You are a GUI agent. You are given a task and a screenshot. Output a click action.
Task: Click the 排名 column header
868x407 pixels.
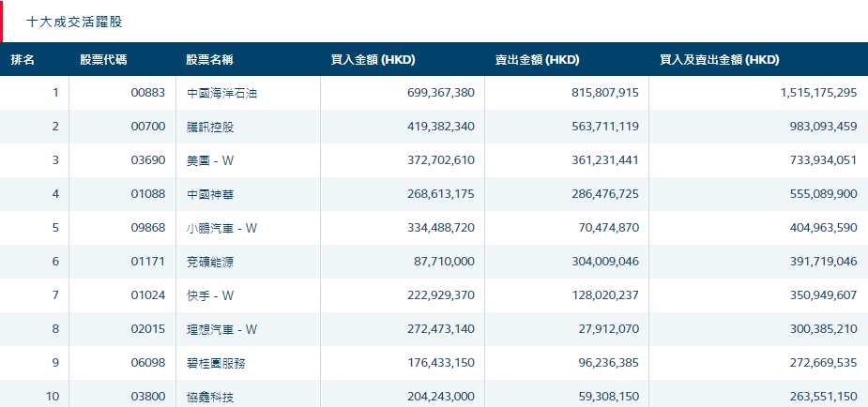click(23, 60)
